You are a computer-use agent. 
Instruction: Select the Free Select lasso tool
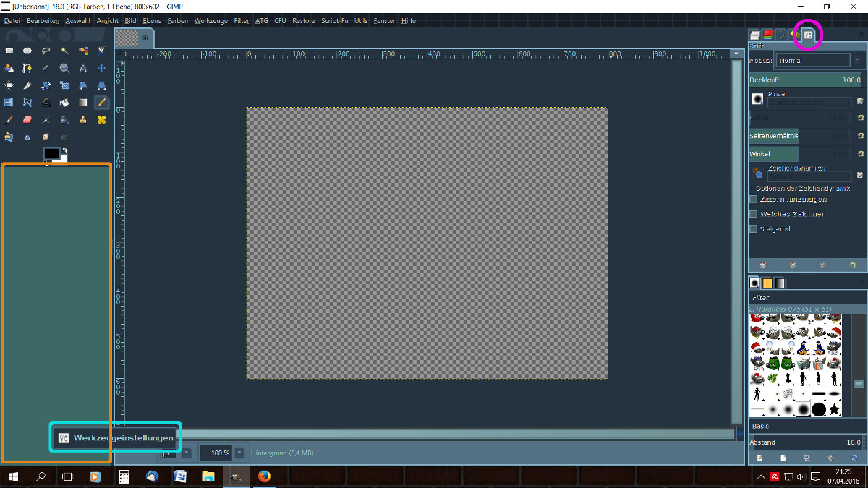(x=46, y=51)
